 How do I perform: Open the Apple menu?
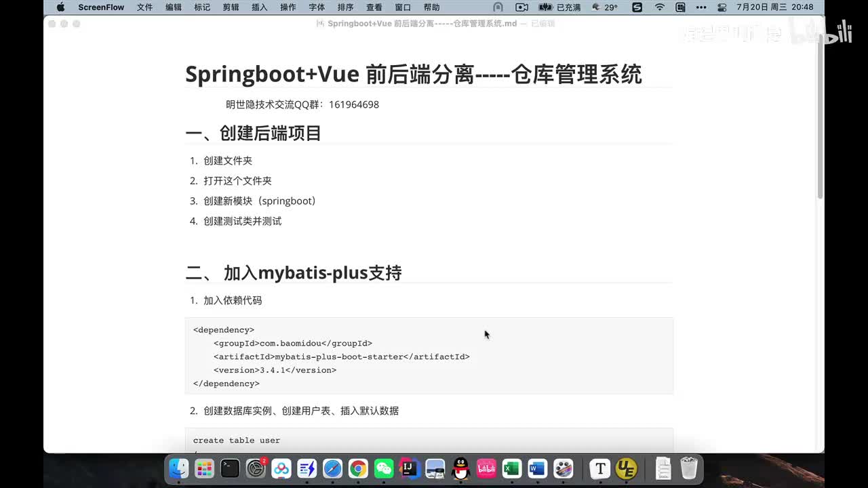[60, 7]
